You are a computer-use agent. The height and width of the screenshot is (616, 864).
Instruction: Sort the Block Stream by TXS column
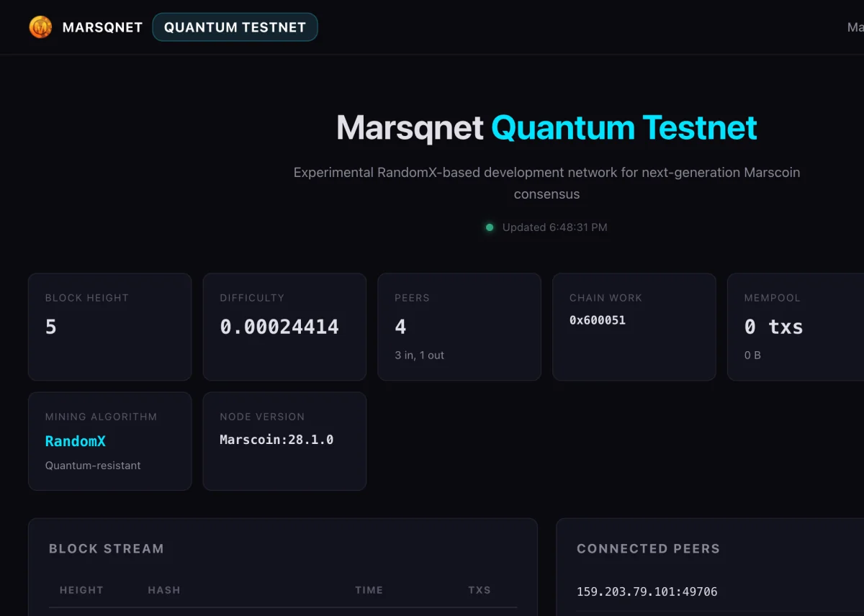point(479,589)
